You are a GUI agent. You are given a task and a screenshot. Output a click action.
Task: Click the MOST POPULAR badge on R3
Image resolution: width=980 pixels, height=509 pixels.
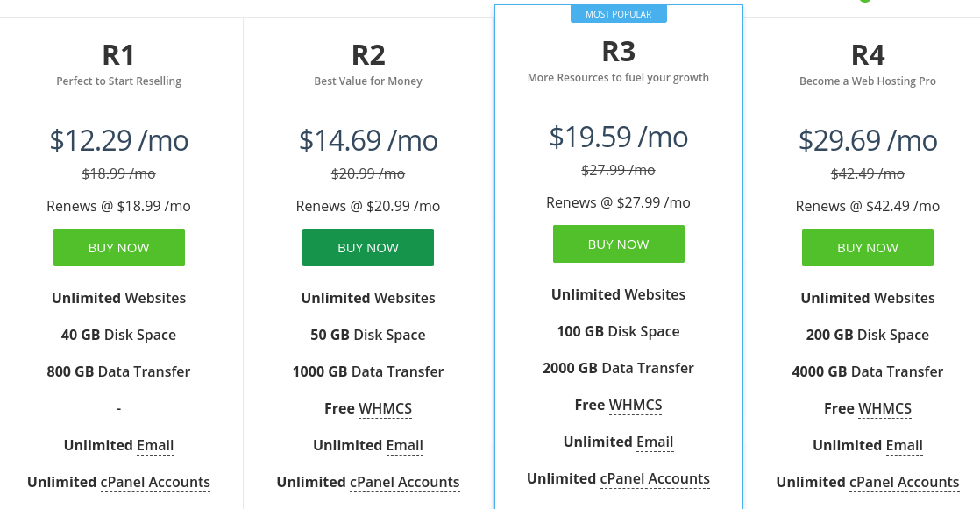[618, 14]
